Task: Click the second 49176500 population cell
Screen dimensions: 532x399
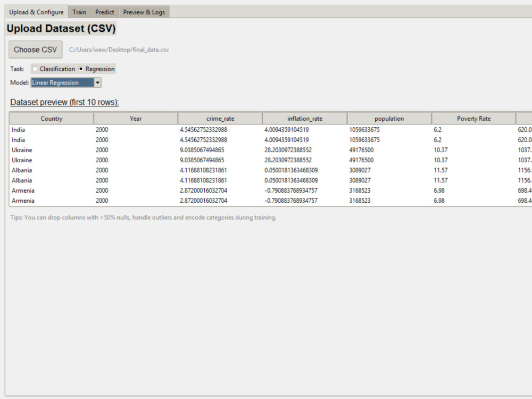Action: (x=361, y=160)
